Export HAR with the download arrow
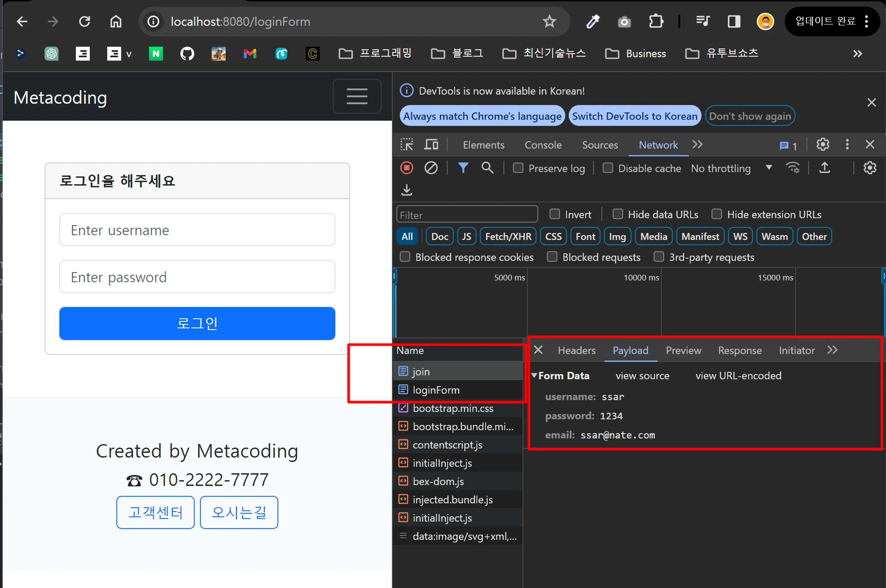The height and width of the screenshot is (588, 886). point(407,190)
